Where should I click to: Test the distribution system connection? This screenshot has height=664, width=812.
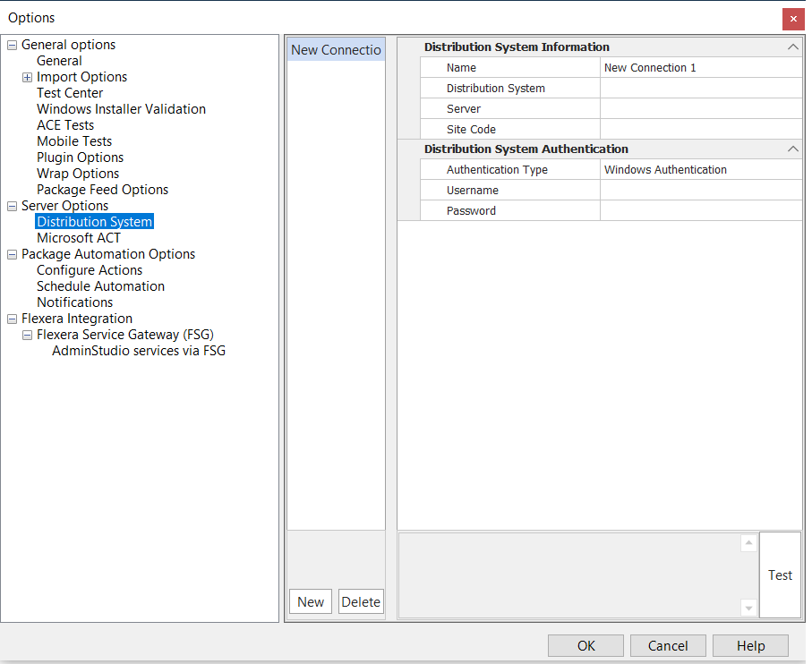(780, 575)
